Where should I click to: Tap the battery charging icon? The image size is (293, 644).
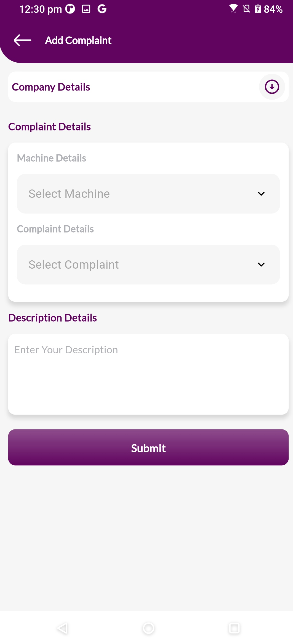[258, 9]
